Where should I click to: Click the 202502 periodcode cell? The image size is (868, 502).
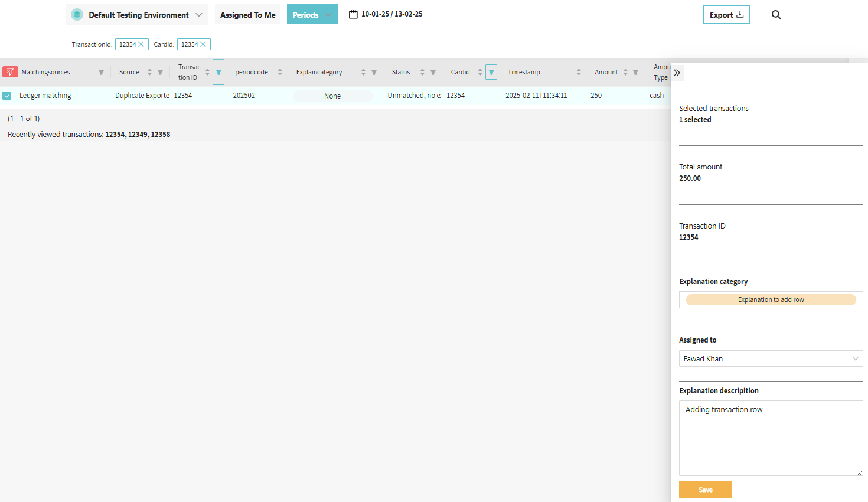coord(244,96)
